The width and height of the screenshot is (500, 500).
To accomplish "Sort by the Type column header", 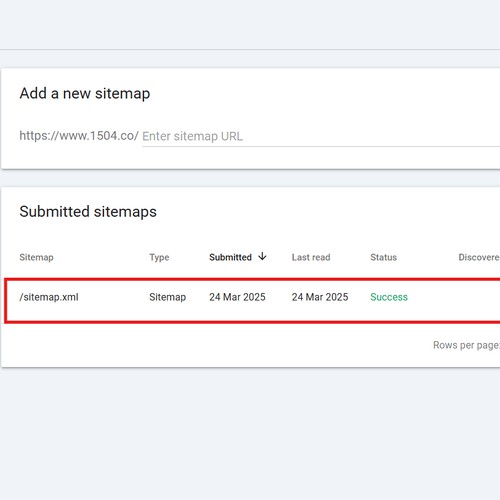I will [x=159, y=257].
